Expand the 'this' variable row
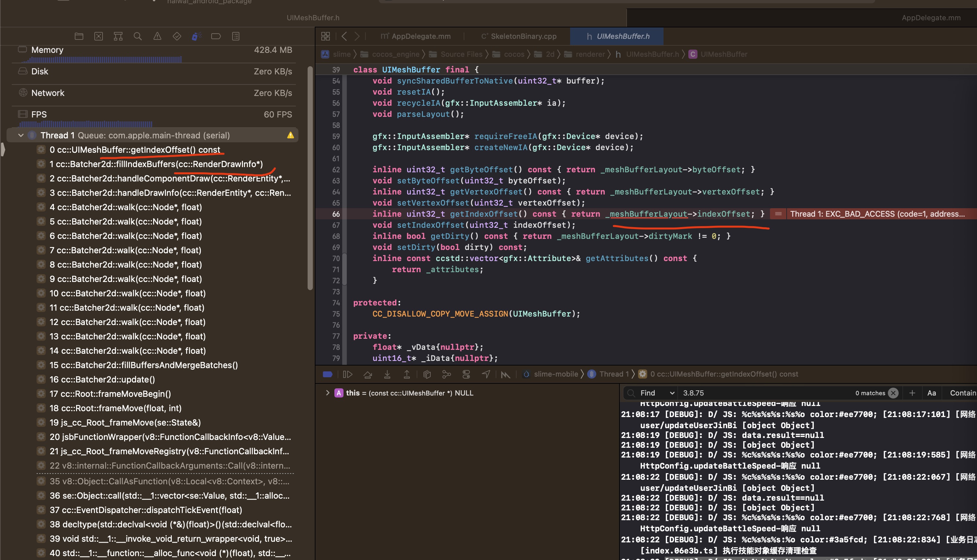977x560 pixels. pyautogui.click(x=328, y=393)
